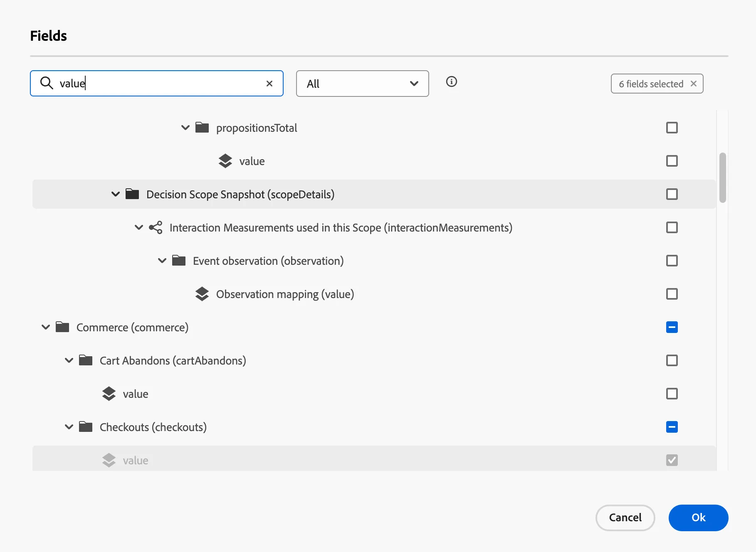The width and height of the screenshot is (756, 552).
Task: Collapse the Event observation node
Action: click(162, 261)
